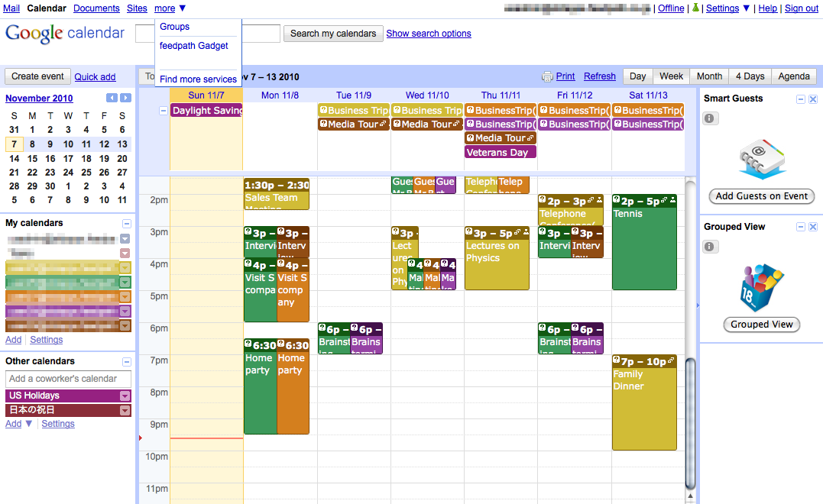Open Sites from the top navigation
The height and width of the screenshot is (504, 823).
coord(137,8)
